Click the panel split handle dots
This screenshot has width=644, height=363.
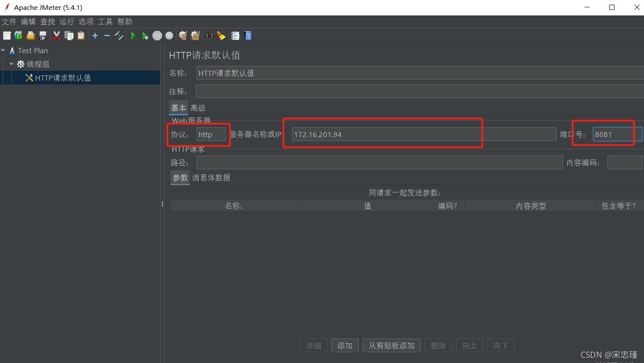click(162, 204)
